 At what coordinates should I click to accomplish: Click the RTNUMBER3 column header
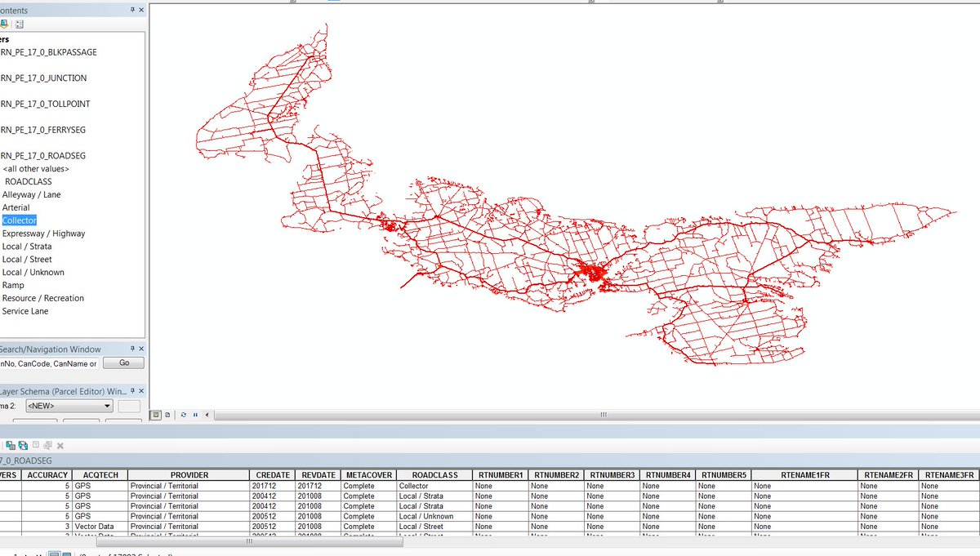612,475
